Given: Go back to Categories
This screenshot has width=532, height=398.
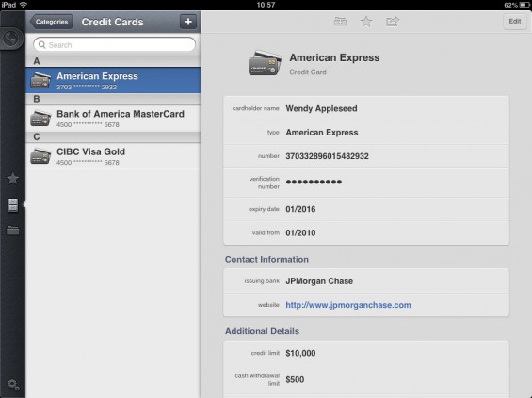Looking at the screenshot, I should [x=51, y=22].
